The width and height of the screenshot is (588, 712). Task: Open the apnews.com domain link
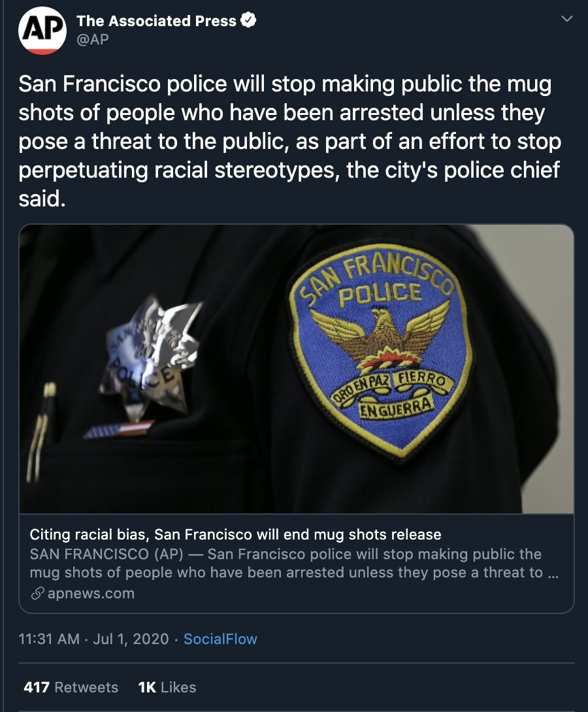(x=91, y=594)
